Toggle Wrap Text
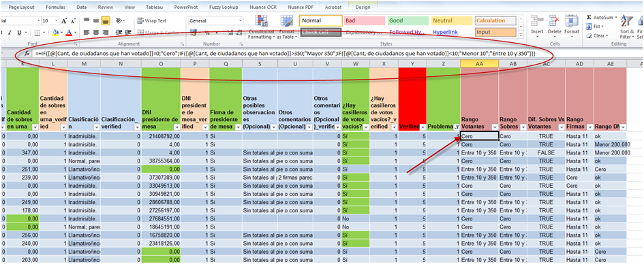 pos(152,20)
